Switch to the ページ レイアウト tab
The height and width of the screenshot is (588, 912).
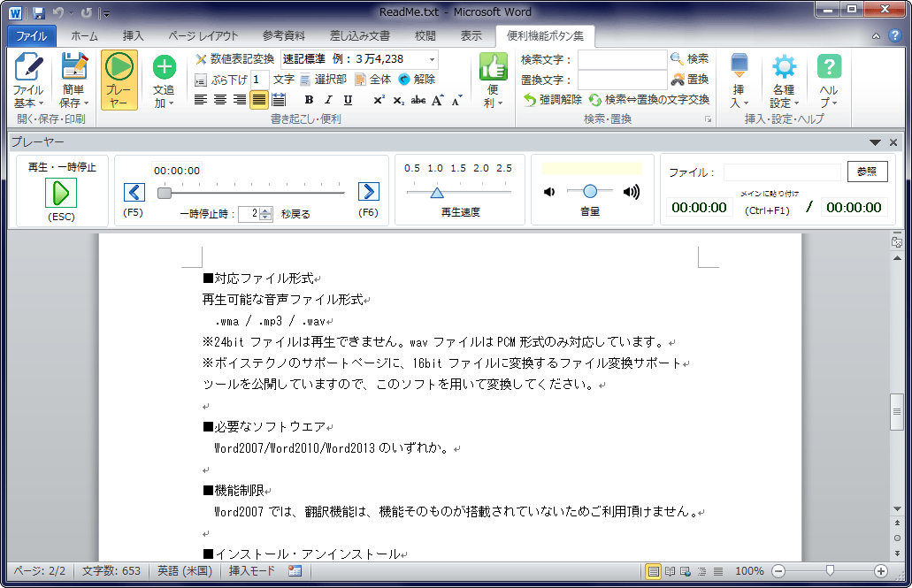click(203, 36)
